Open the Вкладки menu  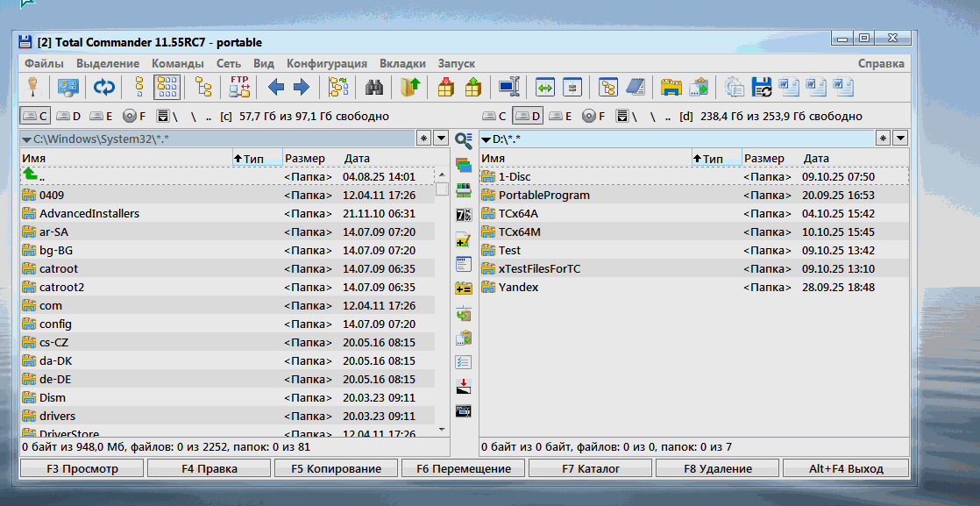coord(402,63)
